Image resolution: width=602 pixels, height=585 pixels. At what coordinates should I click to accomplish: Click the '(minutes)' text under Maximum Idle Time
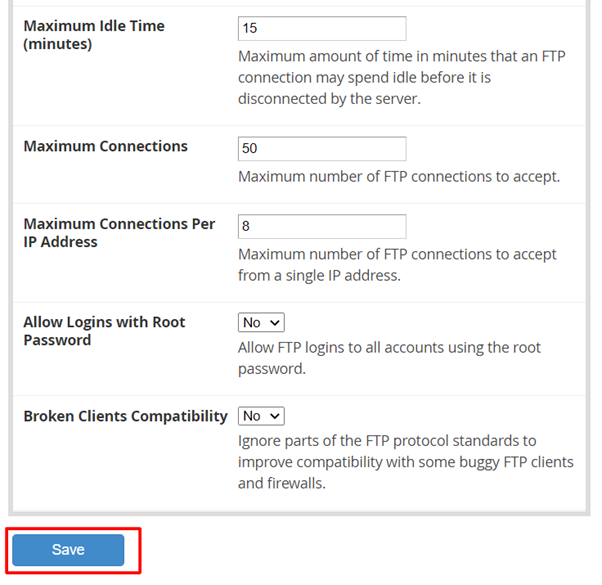click(58, 44)
